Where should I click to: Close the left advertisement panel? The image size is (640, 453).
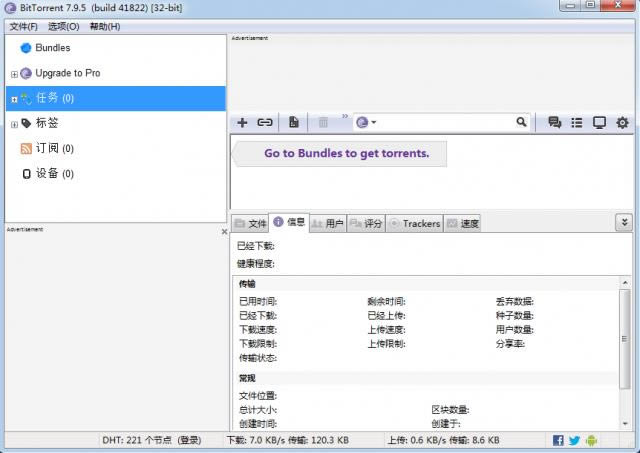[224, 232]
